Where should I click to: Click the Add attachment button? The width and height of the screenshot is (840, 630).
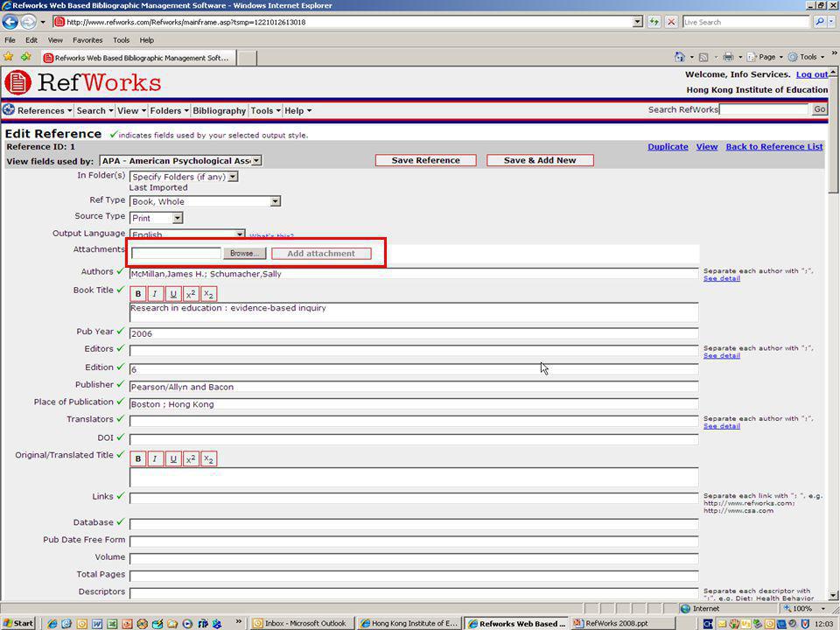321,254
